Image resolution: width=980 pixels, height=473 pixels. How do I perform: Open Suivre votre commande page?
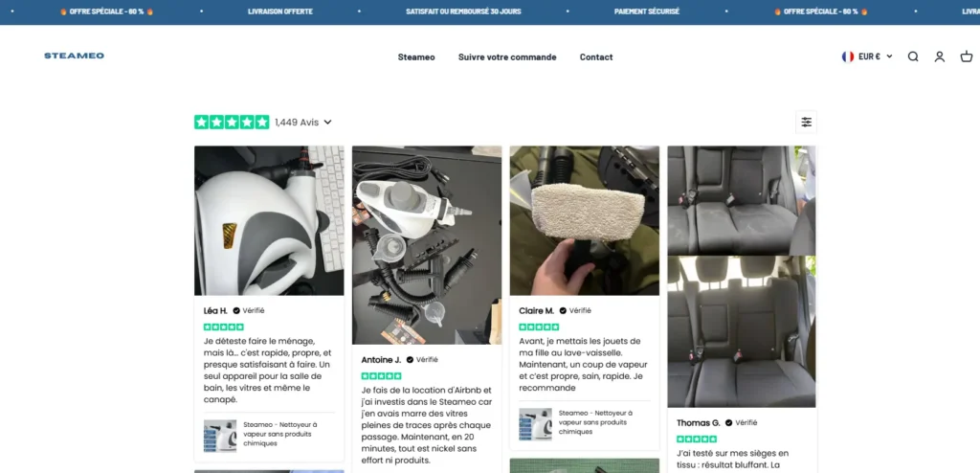[507, 57]
